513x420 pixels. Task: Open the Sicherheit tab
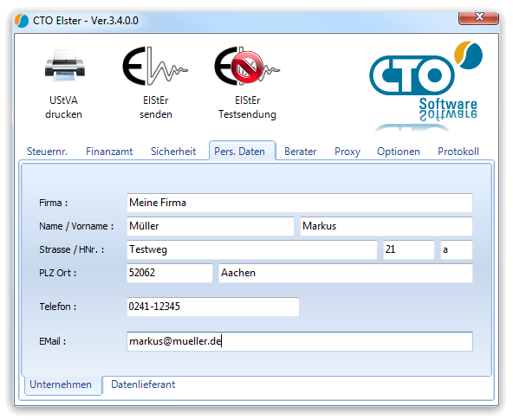click(x=173, y=152)
